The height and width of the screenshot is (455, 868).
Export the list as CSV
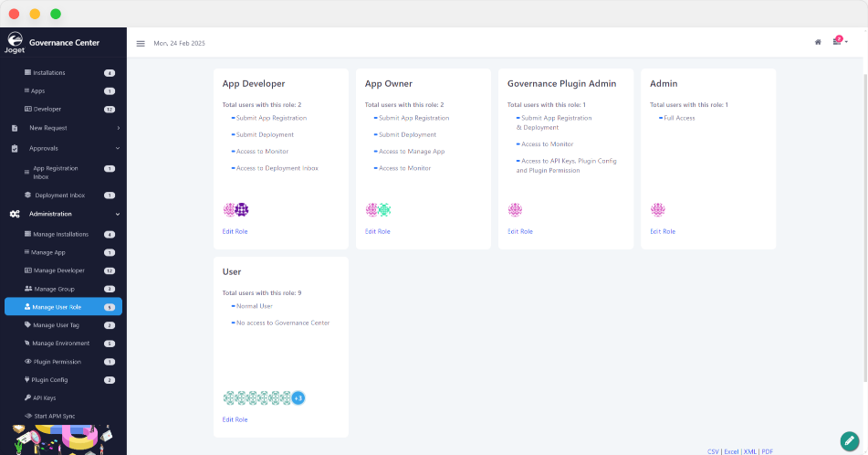pos(713,451)
